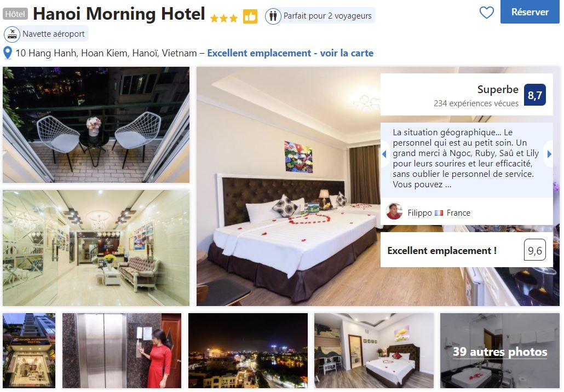Viewport: 564px width, 392px height.
Task: Save hotel with the heart icon
Action: click(x=486, y=13)
